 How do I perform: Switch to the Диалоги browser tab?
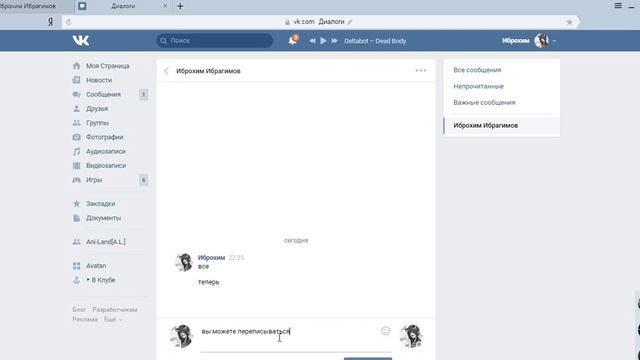(123, 6)
